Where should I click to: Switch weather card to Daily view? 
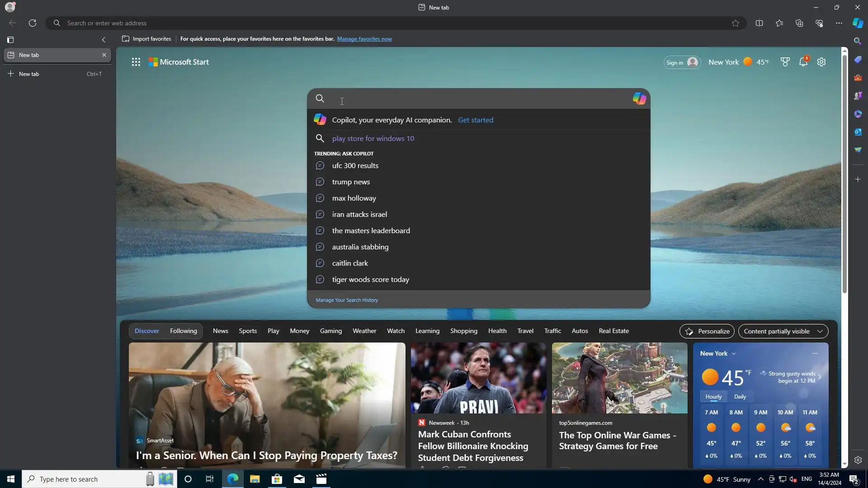pyautogui.click(x=740, y=397)
